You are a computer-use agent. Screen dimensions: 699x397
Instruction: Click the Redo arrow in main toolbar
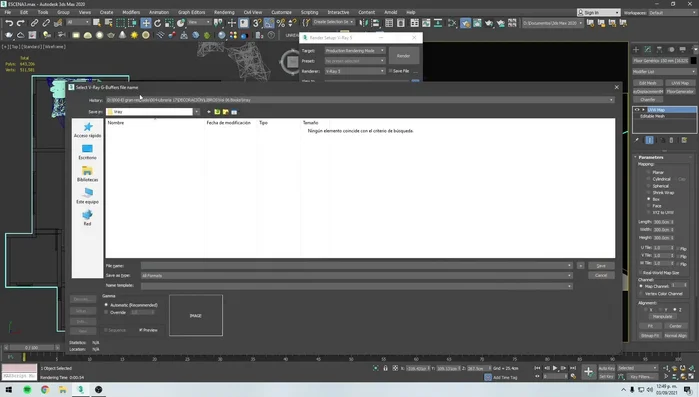point(21,23)
